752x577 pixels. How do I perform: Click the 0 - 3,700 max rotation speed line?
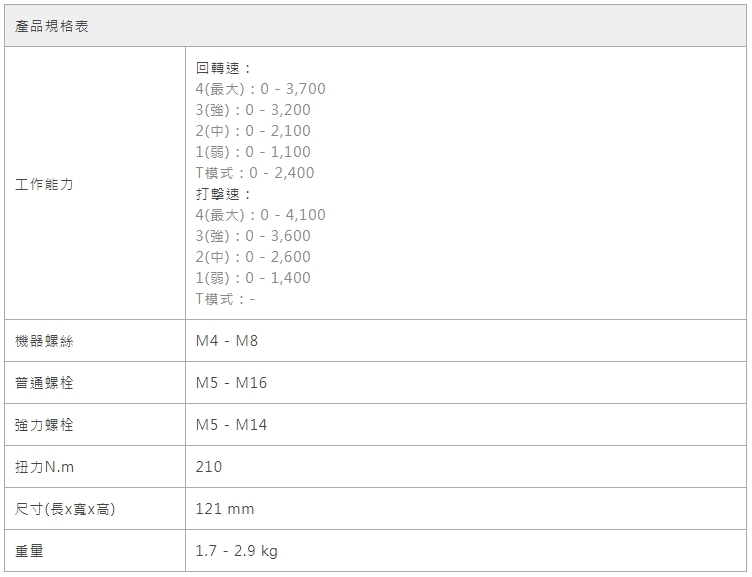click(x=260, y=89)
